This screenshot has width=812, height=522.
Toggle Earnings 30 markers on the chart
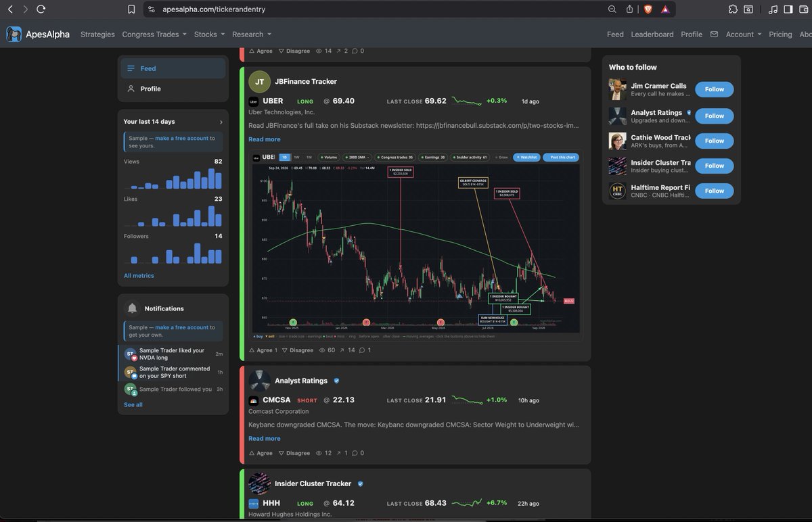tap(434, 157)
